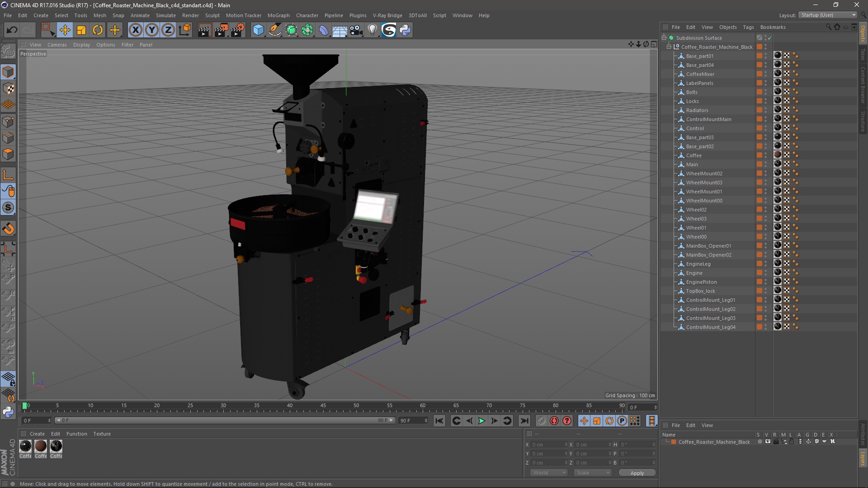Toggle position keyframe recording icon
The height and width of the screenshot is (488, 868).
pos(584,421)
